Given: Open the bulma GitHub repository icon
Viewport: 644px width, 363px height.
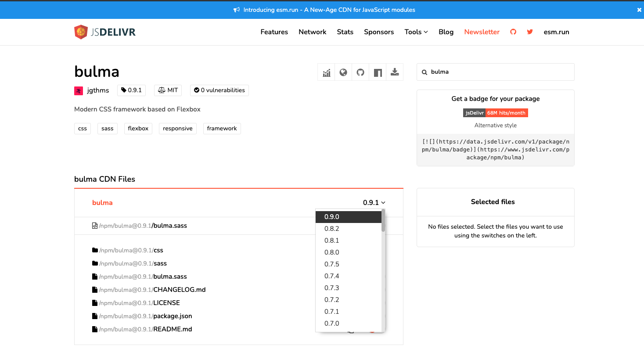Looking at the screenshot, I should [x=360, y=72].
